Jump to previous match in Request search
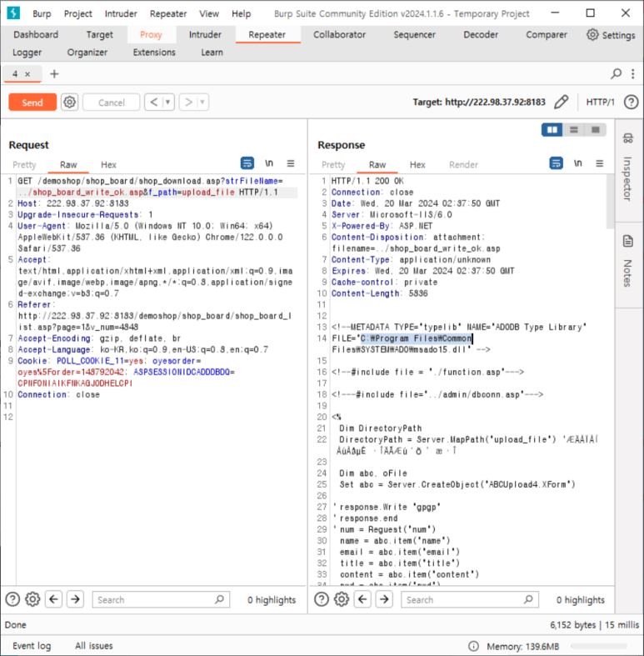The height and width of the screenshot is (656, 644). coord(53,599)
